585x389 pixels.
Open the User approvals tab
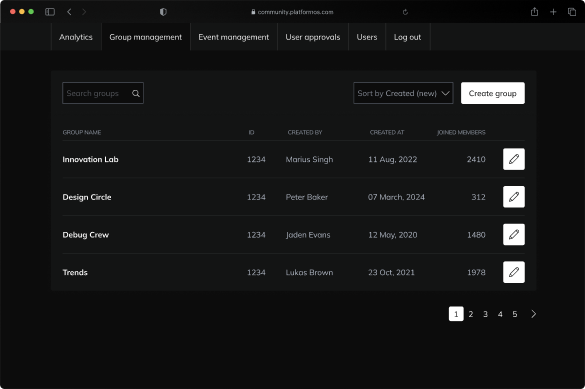click(x=313, y=37)
